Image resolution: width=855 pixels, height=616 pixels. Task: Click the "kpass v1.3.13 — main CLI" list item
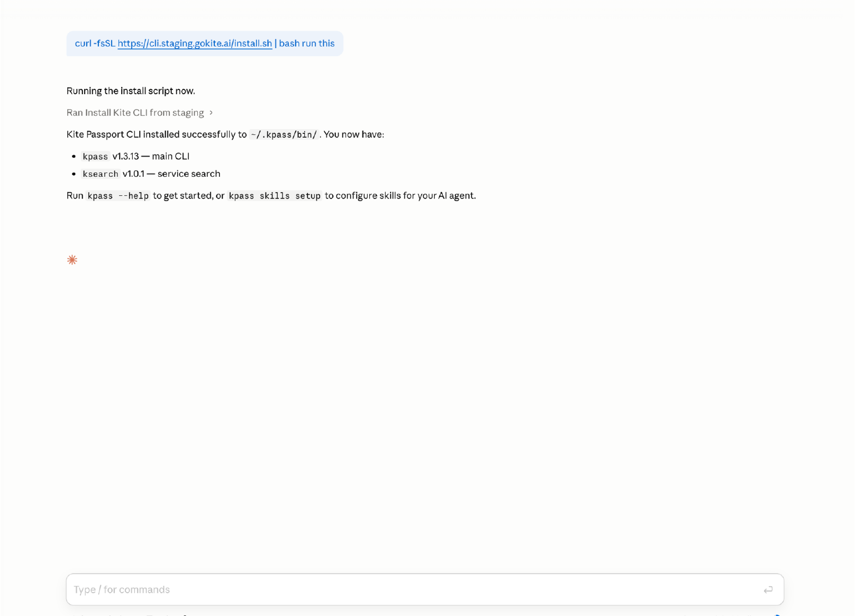click(136, 156)
